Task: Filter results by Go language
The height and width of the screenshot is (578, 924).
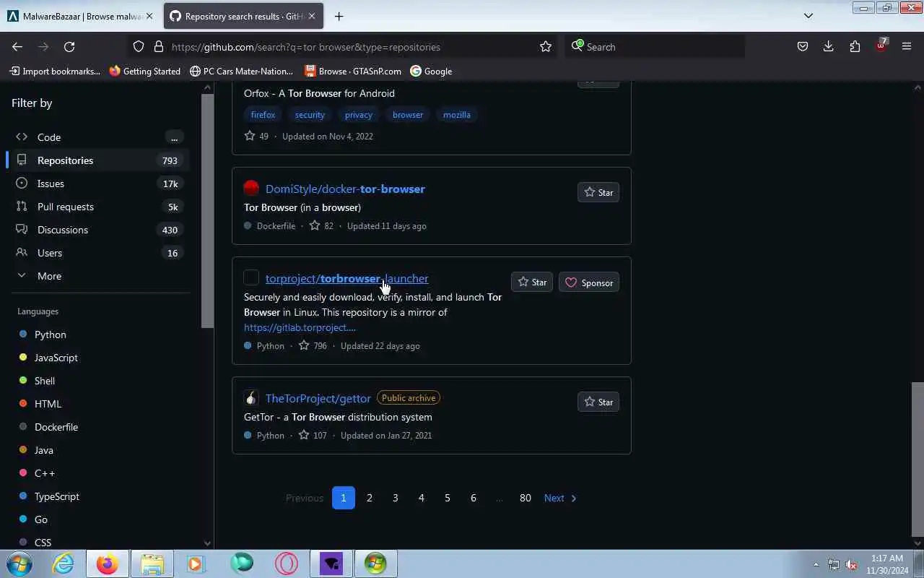Action: (40, 519)
